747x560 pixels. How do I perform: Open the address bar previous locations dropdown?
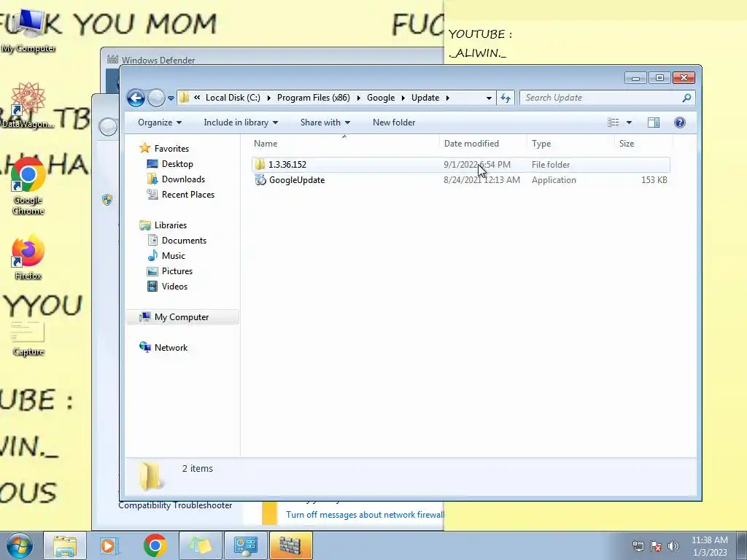tap(489, 98)
